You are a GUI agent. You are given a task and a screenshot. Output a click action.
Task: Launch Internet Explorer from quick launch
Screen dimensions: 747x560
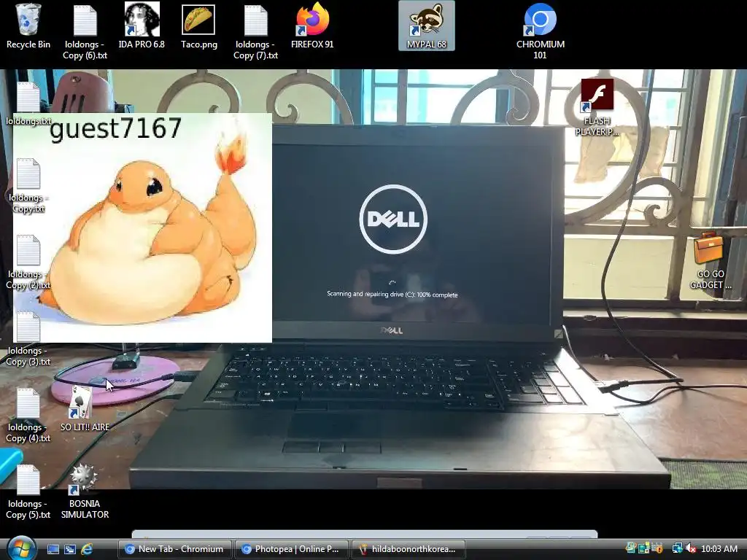(x=88, y=549)
